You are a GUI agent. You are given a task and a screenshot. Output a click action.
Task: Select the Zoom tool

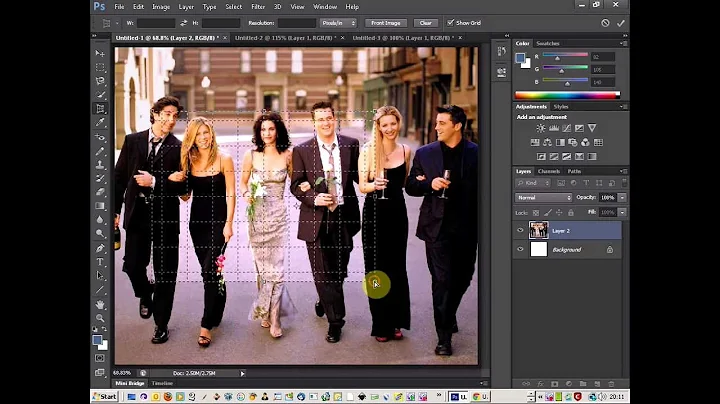100,318
